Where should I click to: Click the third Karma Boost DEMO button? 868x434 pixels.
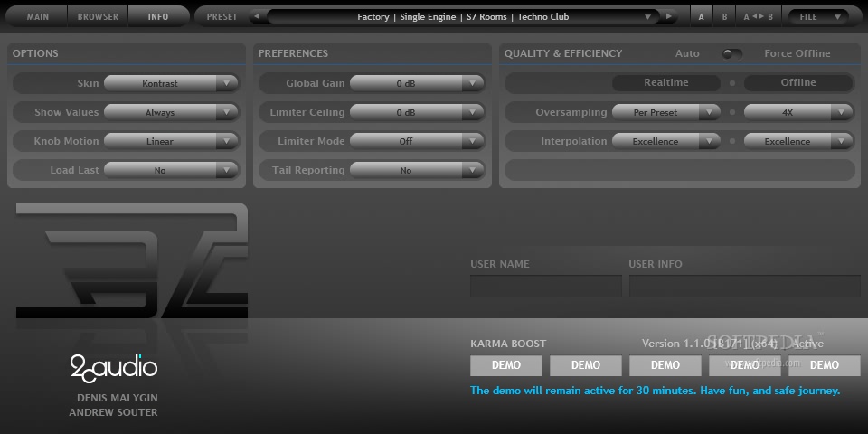tap(665, 365)
